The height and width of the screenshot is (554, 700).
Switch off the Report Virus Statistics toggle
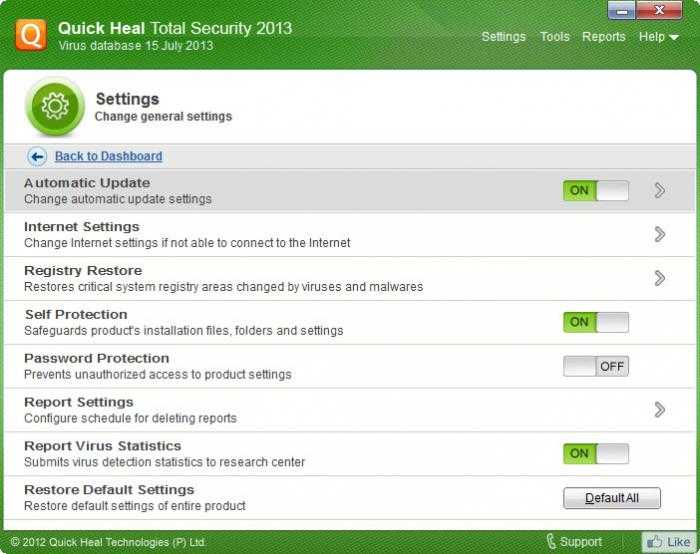point(596,454)
